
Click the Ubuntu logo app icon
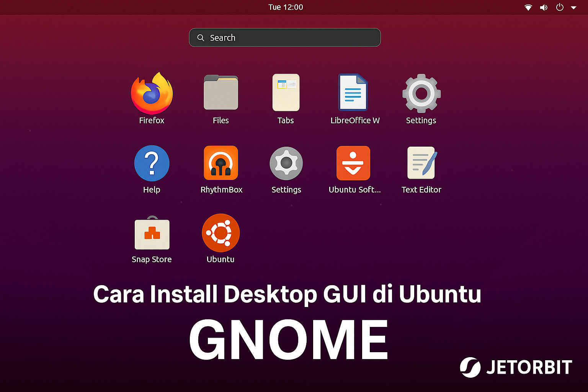tap(221, 233)
